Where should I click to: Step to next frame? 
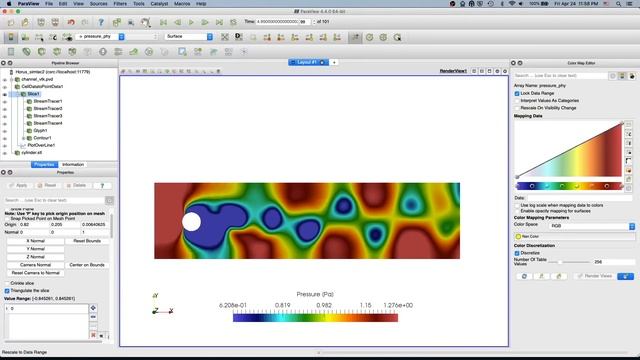click(x=205, y=22)
